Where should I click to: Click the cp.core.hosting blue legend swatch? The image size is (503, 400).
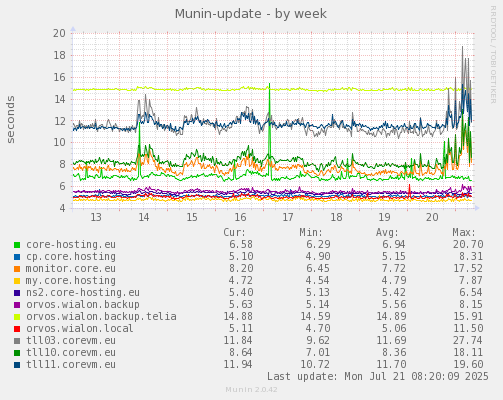tap(17, 257)
